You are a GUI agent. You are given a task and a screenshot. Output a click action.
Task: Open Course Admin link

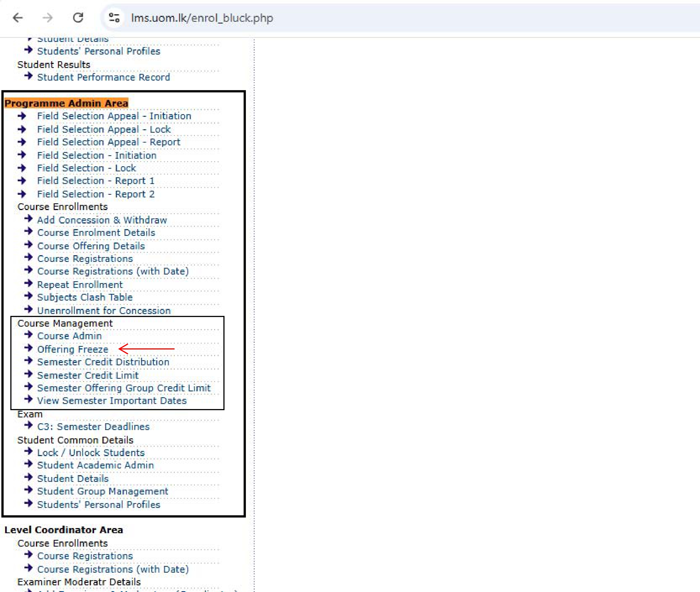pyautogui.click(x=69, y=335)
